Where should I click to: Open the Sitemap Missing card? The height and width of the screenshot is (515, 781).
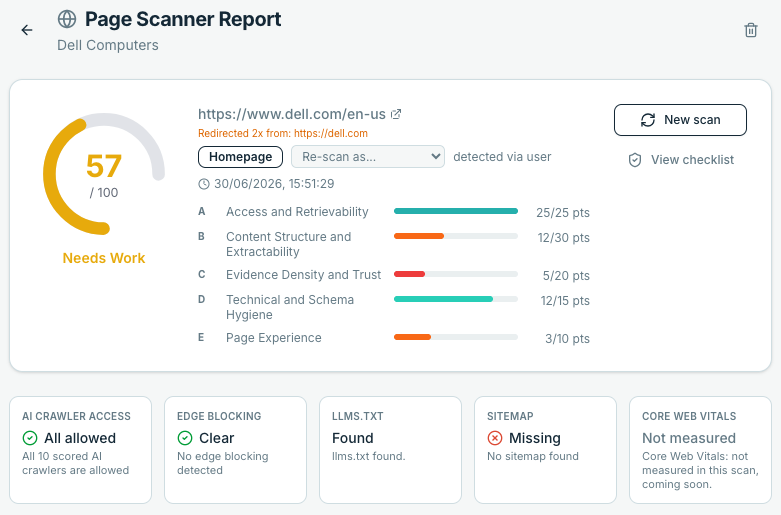click(545, 450)
